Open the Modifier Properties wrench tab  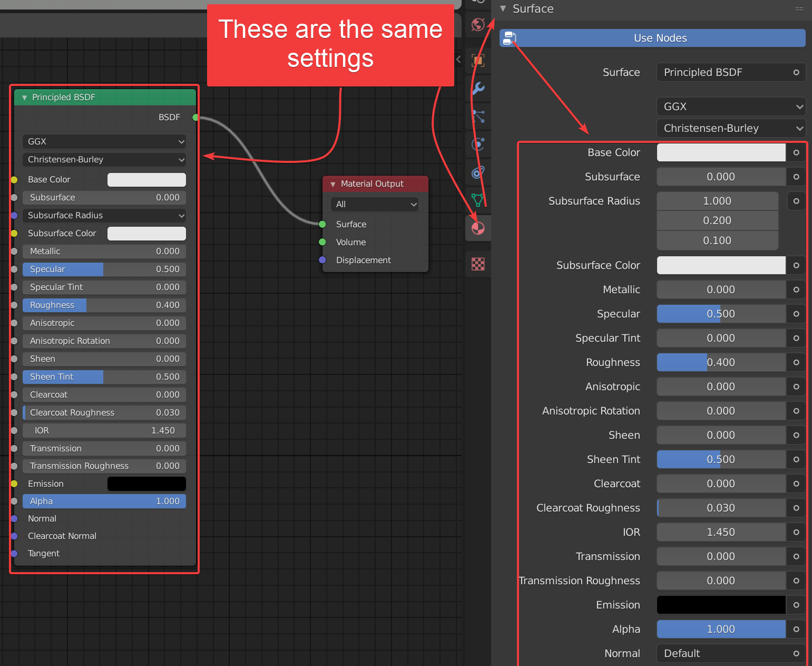[x=477, y=89]
